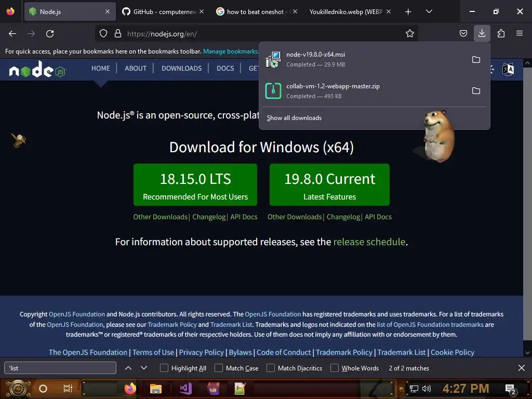Download 18.15.0 LTS version
This screenshot has width=532, height=399.
[195, 184]
